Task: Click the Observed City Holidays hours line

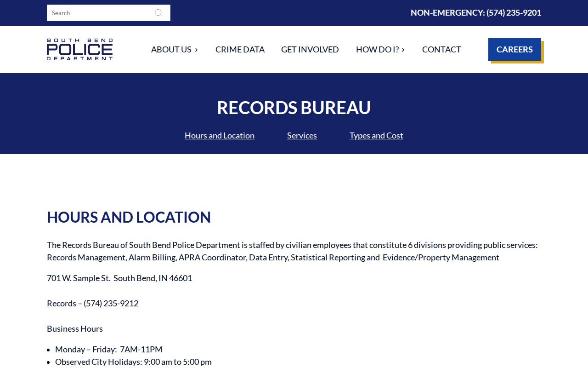Action: coord(133,362)
